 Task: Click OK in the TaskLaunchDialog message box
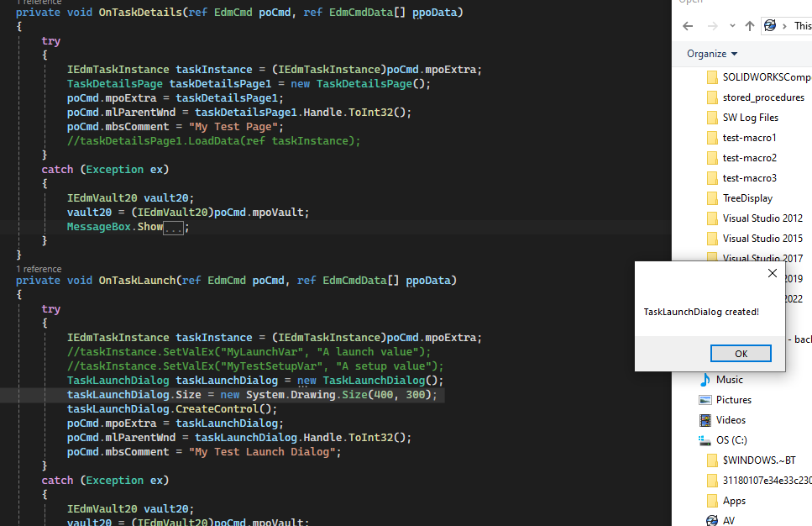point(741,354)
